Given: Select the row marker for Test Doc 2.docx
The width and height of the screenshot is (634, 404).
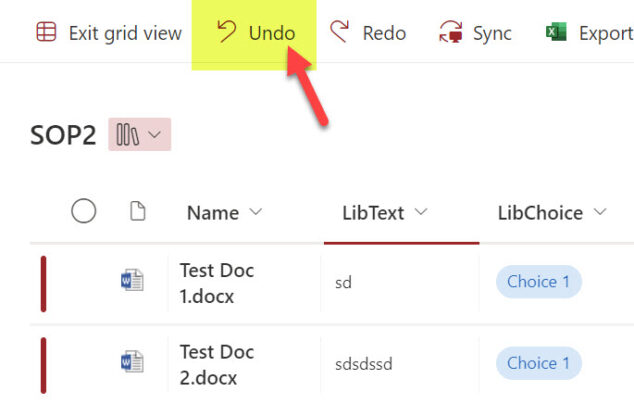Looking at the screenshot, I should point(43,365).
